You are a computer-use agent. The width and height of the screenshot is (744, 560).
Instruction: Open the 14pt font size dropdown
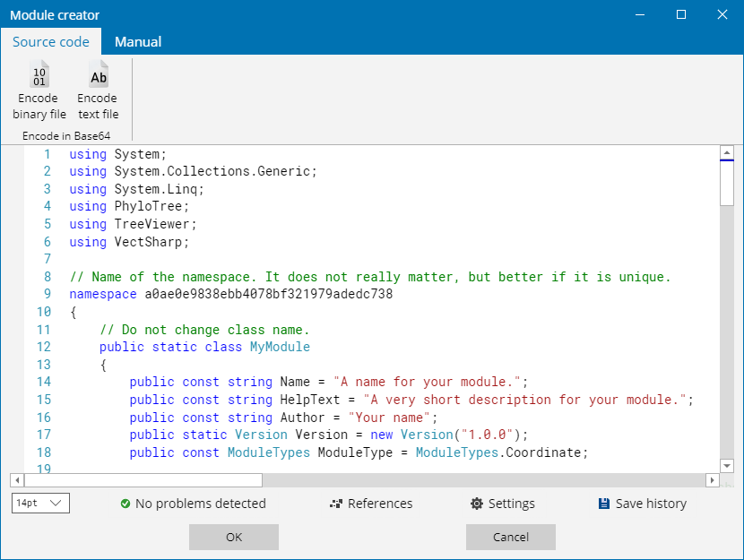point(41,504)
